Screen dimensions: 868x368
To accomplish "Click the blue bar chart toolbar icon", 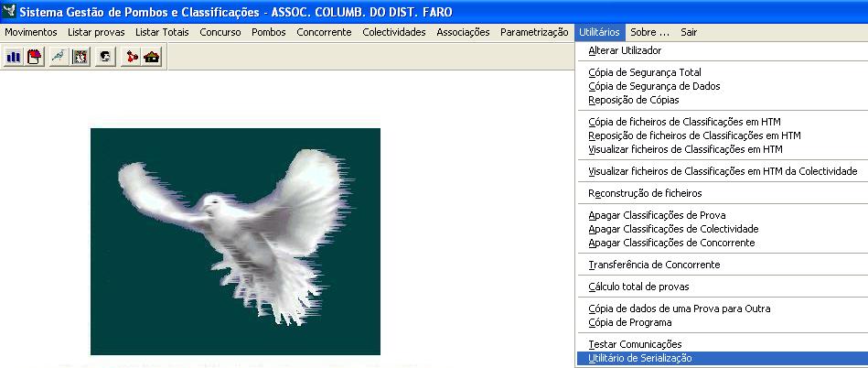I will (x=14, y=57).
